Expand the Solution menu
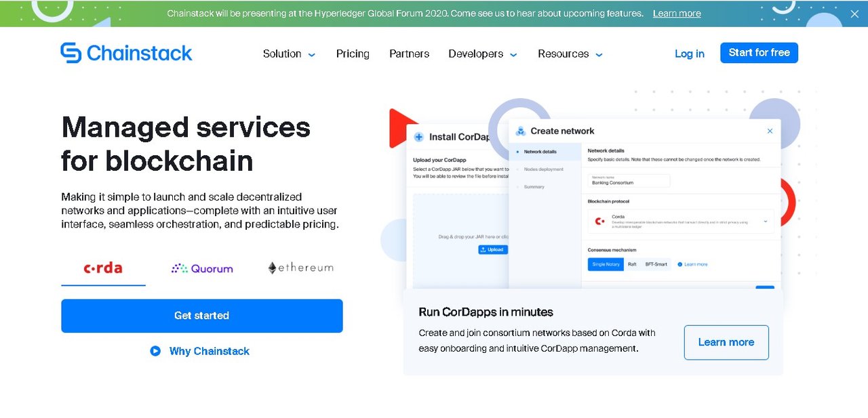868x418 pixels. click(x=289, y=54)
